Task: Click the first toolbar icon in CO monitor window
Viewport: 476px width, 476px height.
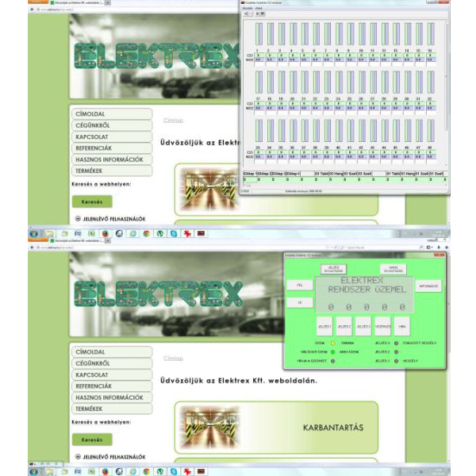Action: pos(247,13)
